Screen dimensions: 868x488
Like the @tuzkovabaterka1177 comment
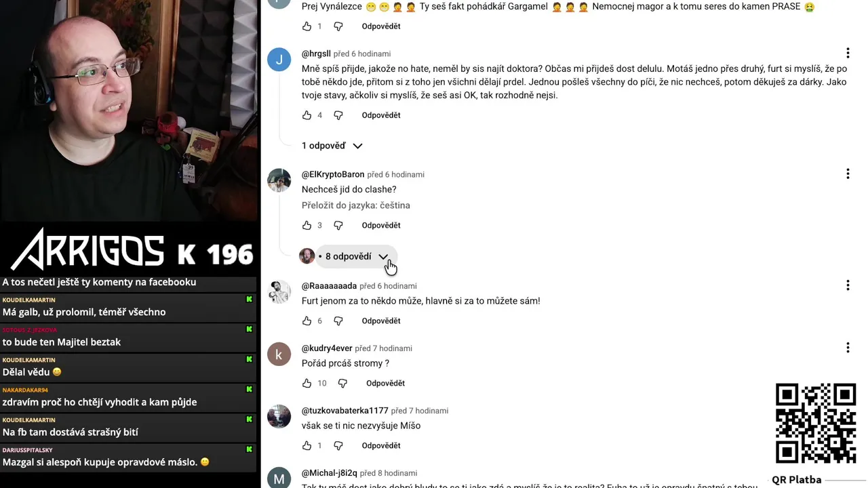point(307,445)
